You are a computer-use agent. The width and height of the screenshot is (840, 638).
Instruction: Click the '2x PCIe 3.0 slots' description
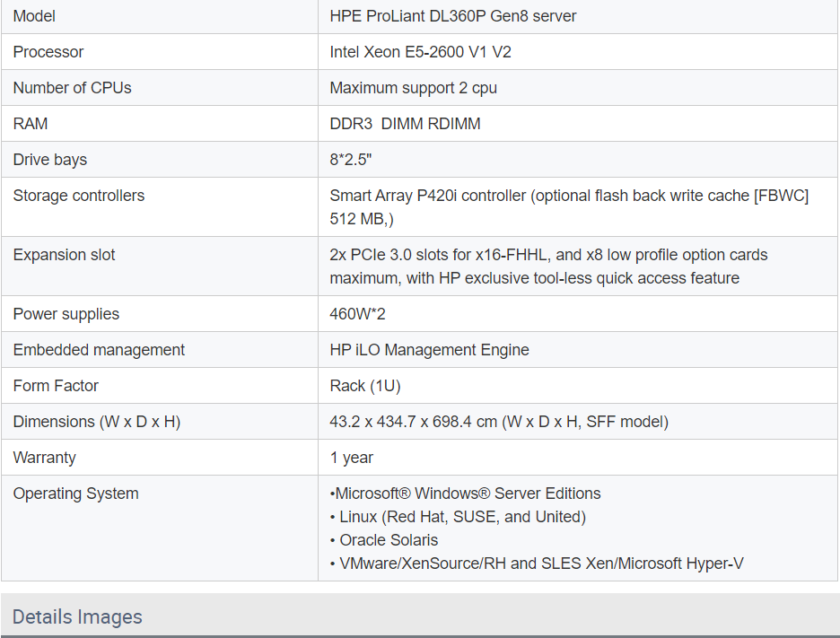(548, 267)
